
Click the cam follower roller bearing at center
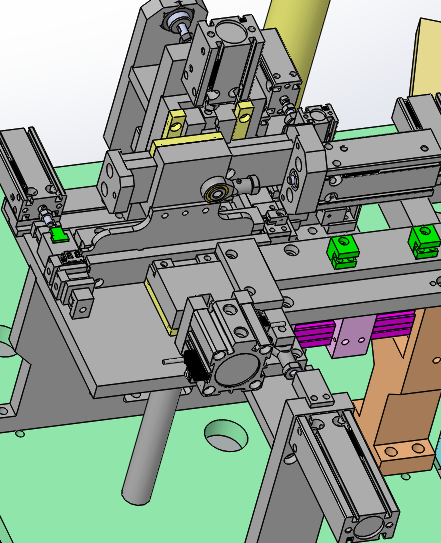216,189
